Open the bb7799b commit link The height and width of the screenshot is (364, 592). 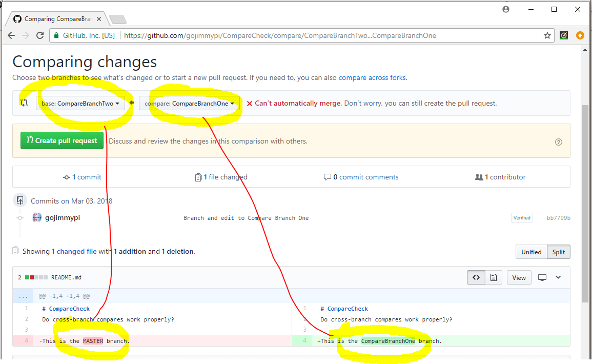[x=558, y=217]
